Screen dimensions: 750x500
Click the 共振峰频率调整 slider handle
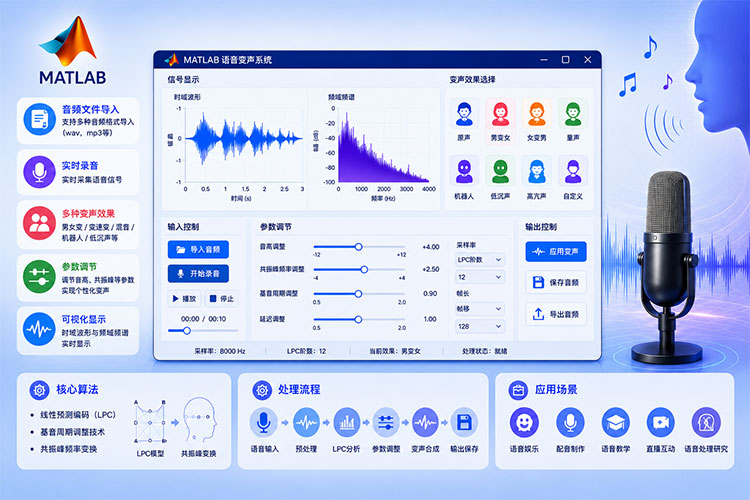point(364,269)
